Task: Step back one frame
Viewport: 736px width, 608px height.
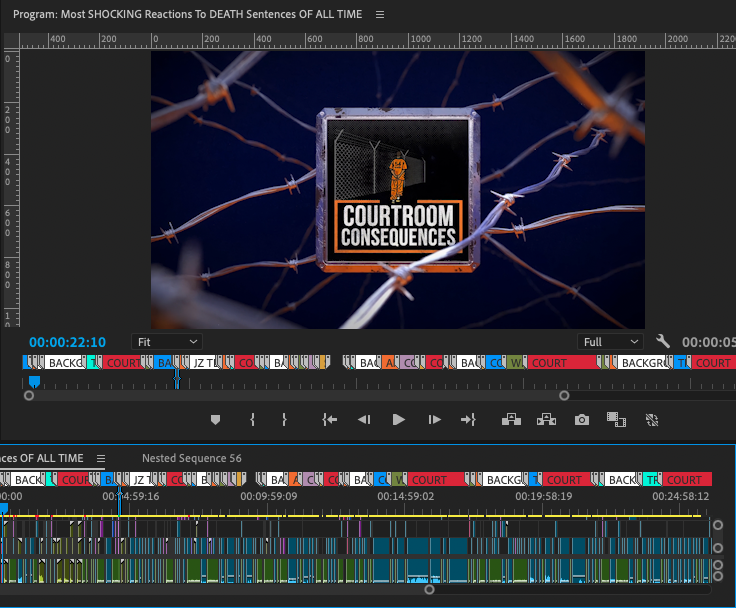Action: coord(364,419)
